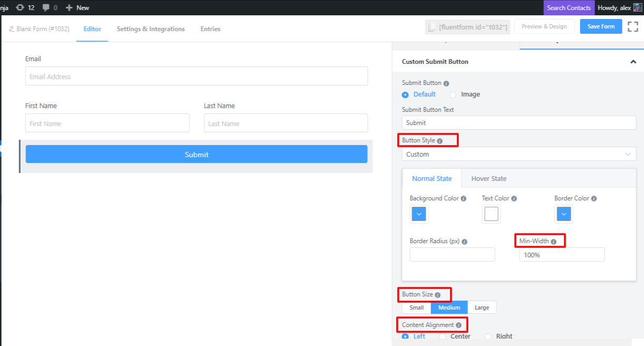Click info icon beside Border Radius
Screen dimensions: 644x346
tap(465, 242)
